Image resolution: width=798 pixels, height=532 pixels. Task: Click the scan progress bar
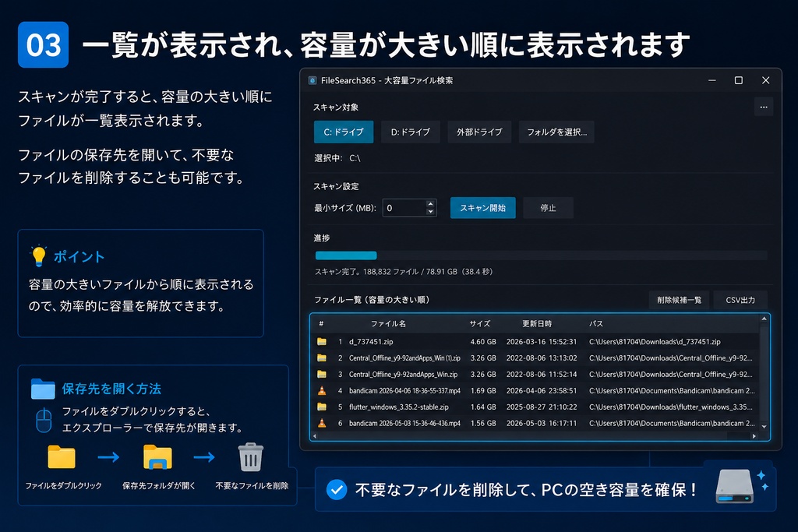[541, 255]
